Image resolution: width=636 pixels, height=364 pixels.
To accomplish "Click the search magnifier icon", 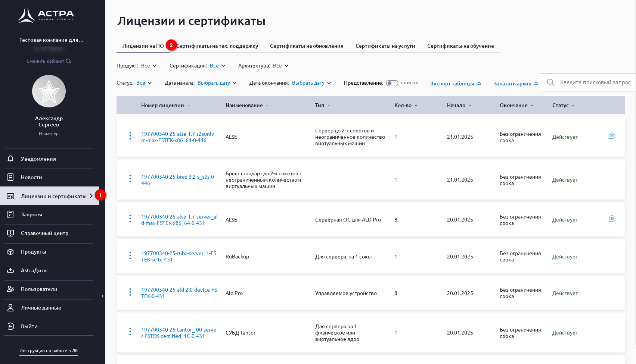I will point(550,82).
